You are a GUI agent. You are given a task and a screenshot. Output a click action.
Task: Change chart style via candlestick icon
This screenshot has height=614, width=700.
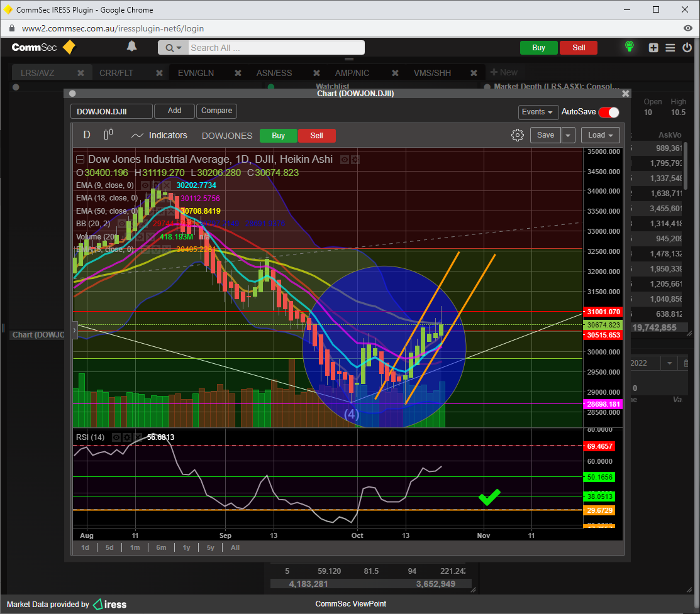coord(108,134)
